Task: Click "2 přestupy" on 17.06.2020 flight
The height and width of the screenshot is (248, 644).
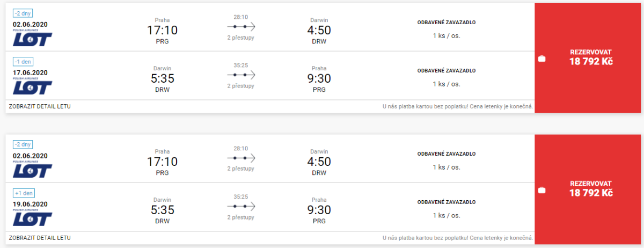Action: 240,86
